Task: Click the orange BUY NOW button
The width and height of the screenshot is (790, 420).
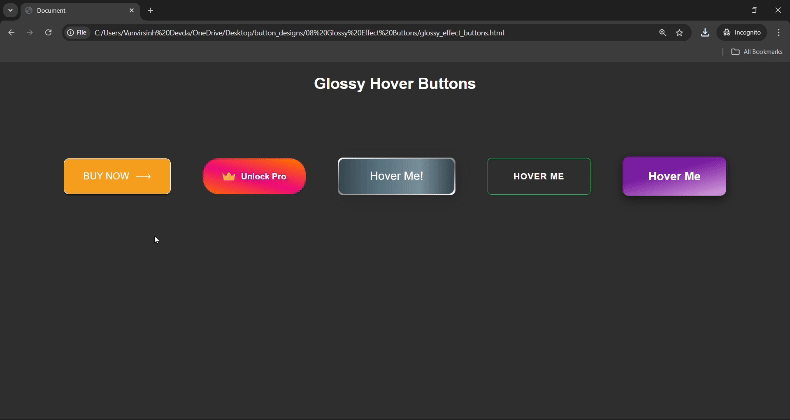Action: click(x=117, y=176)
